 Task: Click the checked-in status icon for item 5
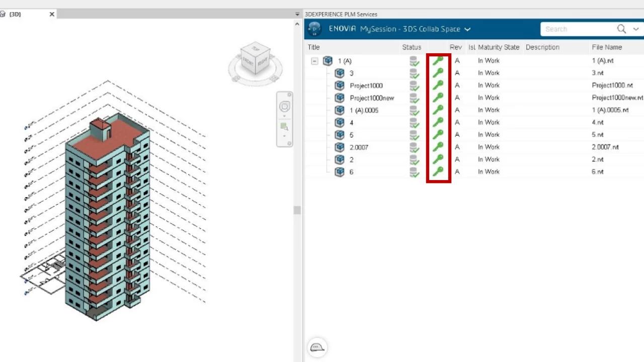click(x=414, y=135)
